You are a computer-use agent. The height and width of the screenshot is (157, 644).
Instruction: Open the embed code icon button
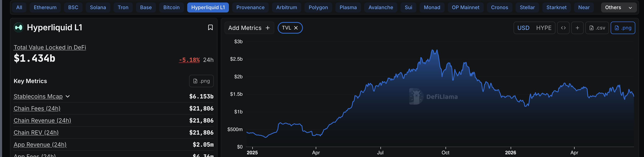[563, 28]
